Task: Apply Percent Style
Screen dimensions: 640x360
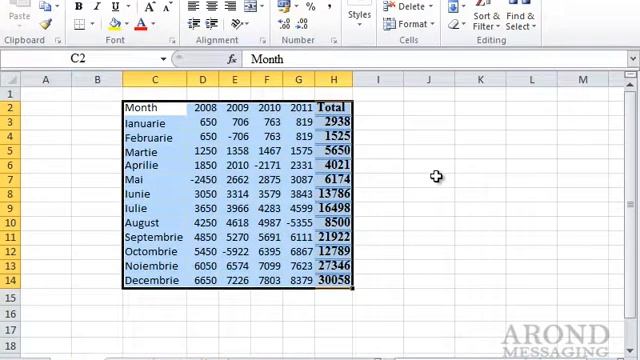Action: point(311,6)
